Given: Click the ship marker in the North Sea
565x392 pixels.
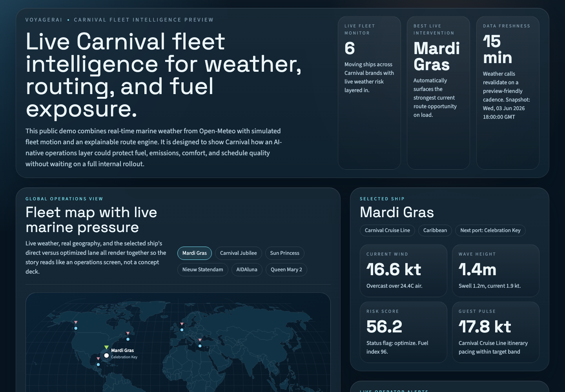Looking at the screenshot, I should tap(182, 330).
